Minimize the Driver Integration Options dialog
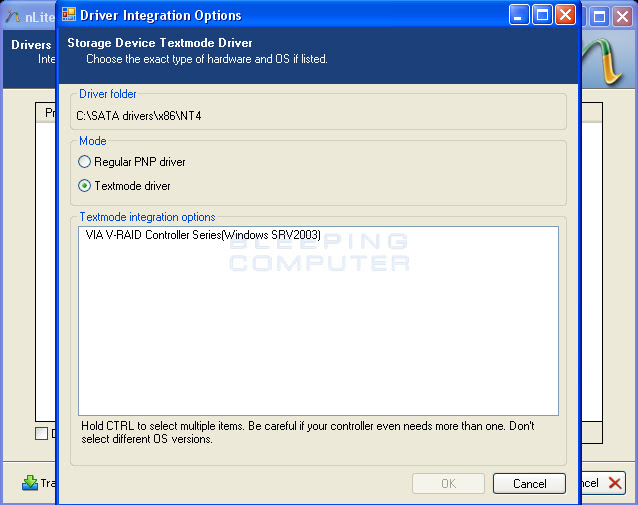 tap(519, 15)
